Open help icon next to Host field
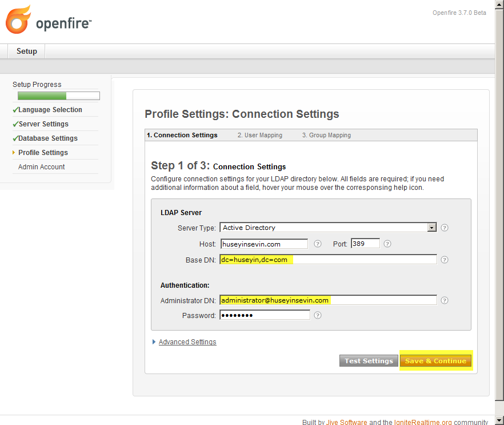The height and width of the screenshot is (425, 504). point(318,244)
